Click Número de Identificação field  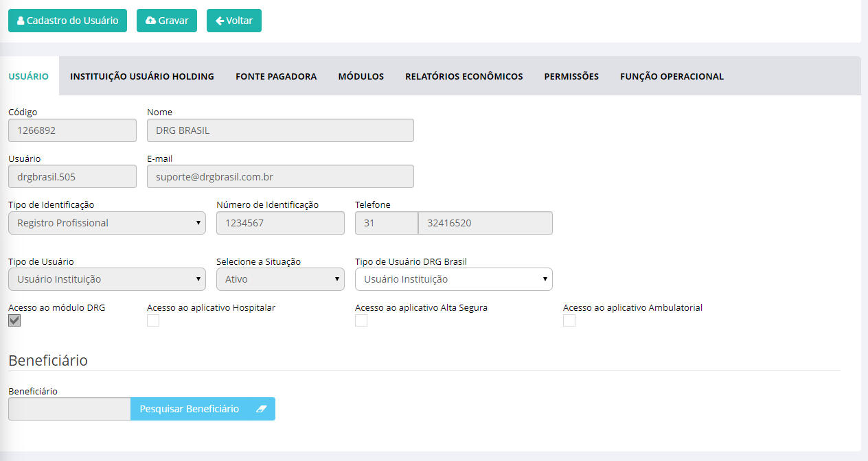click(280, 223)
